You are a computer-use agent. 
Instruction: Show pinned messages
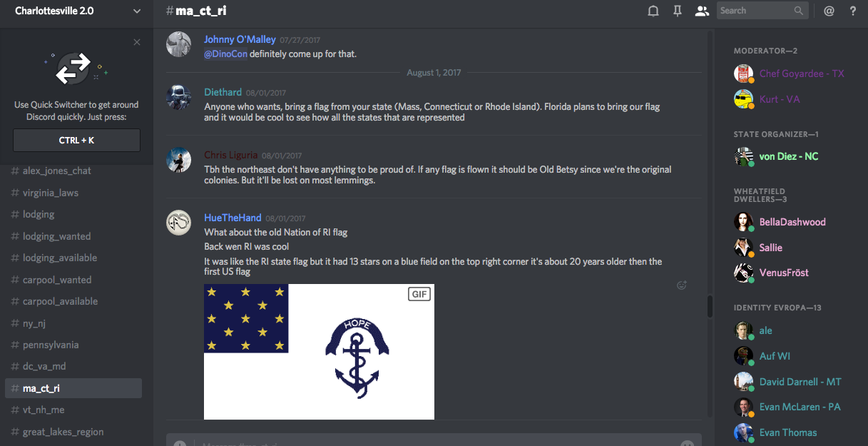click(x=678, y=11)
